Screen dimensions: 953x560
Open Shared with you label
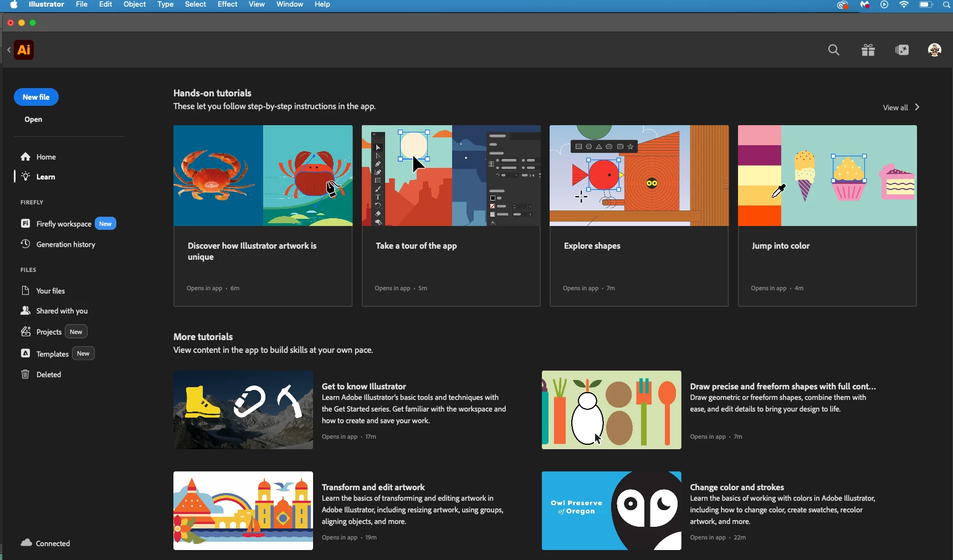tap(62, 311)
